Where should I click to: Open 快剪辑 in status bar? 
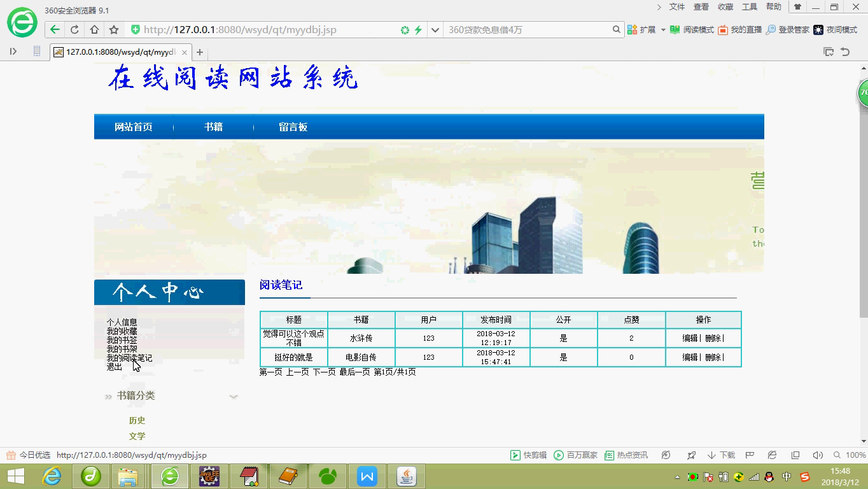pos(529,455)
